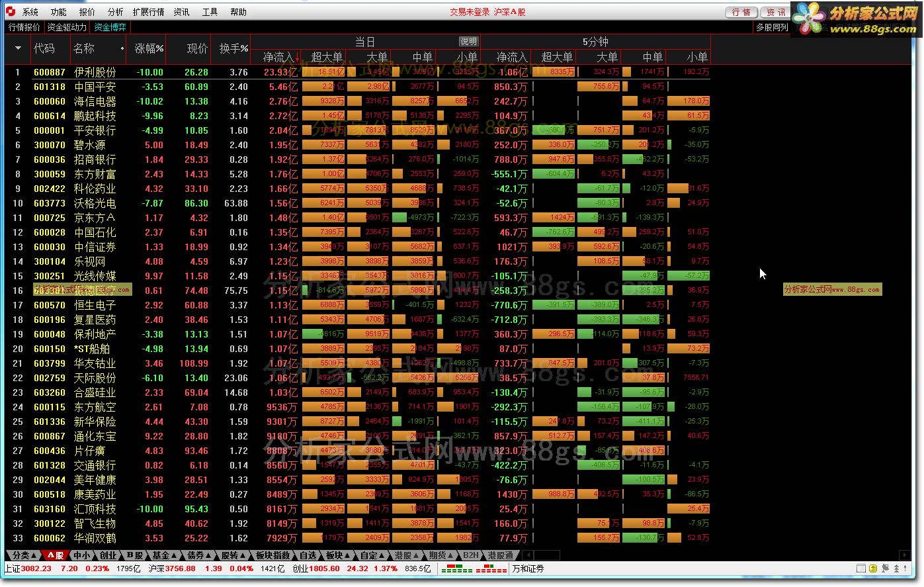The image size is (924, 587).
Task: Expand the 自定 bottom tab menu
Action: 373,555
